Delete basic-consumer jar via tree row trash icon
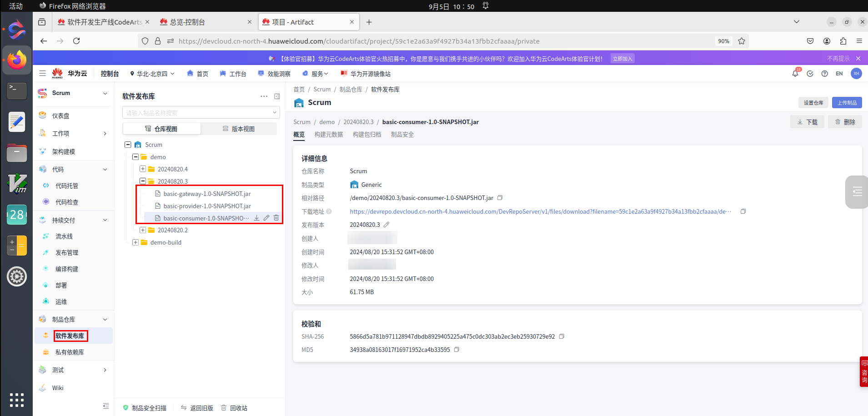The height and width of the screenshot is (416, 868). click(276, 218)
